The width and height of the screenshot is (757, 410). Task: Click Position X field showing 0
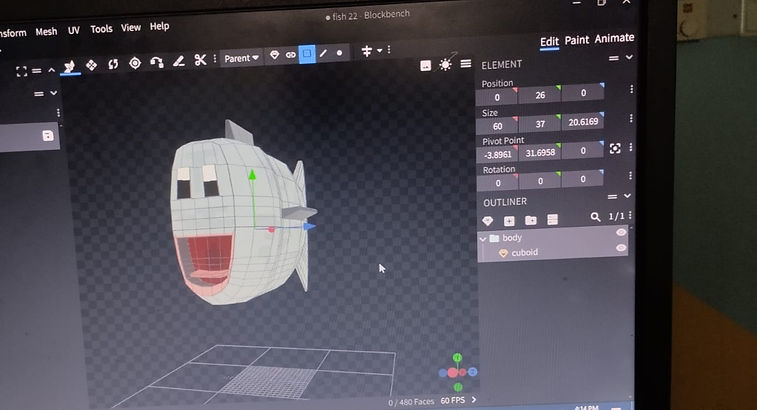pyautogui.click(x=497, y=98)
